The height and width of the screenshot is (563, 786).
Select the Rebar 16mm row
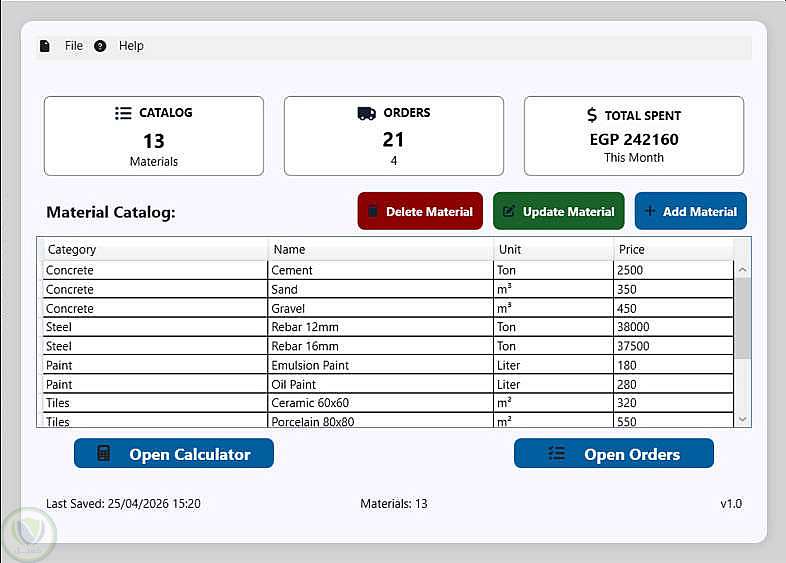388,346
